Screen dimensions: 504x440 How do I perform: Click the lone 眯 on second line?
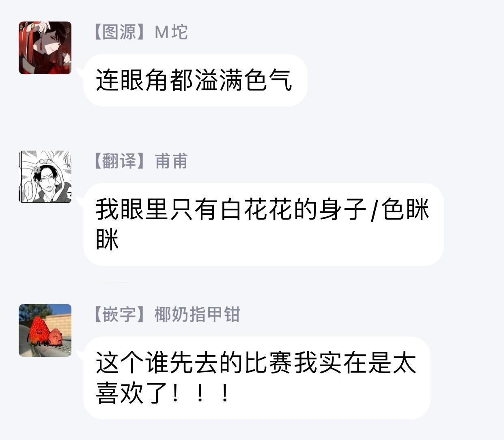[x=108, y=239]
